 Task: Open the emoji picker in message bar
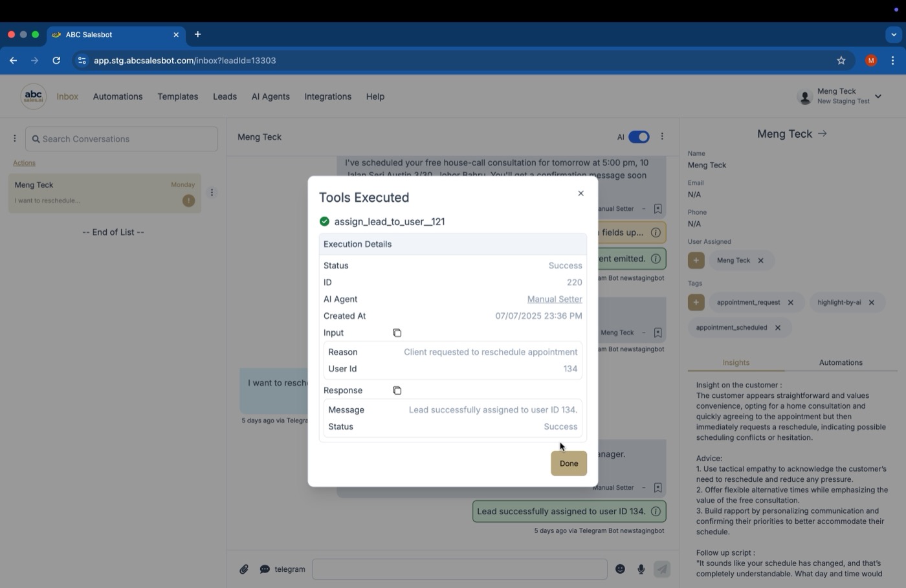pos(620,569)
